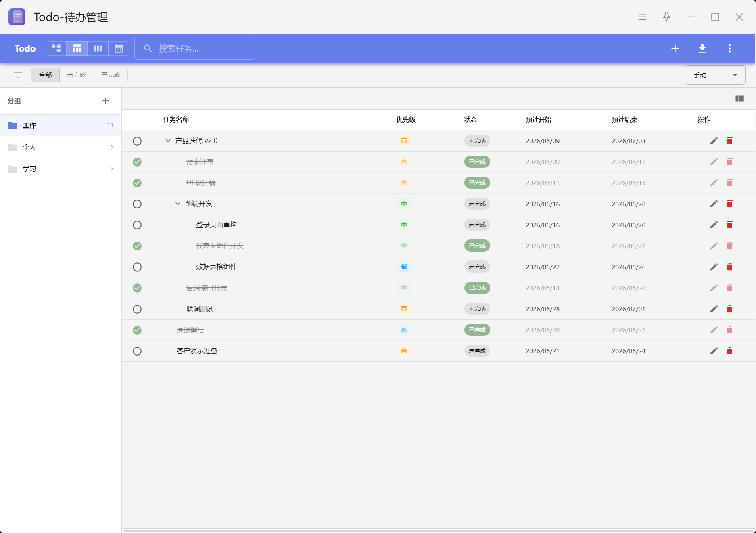Uncheck the completed UI设计稿 task
The height and width of the screenshot is (533, 756).
point(137,183)
